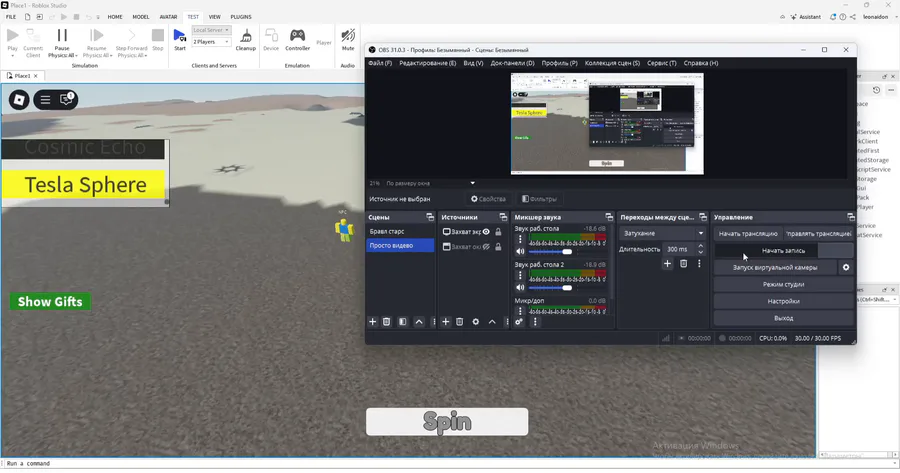Image resolution: width=900 pixels, height=473 pixels.
Task: Delete a source with the Sources trash icon
Action: pyautogui.click(x=460, y=322)
